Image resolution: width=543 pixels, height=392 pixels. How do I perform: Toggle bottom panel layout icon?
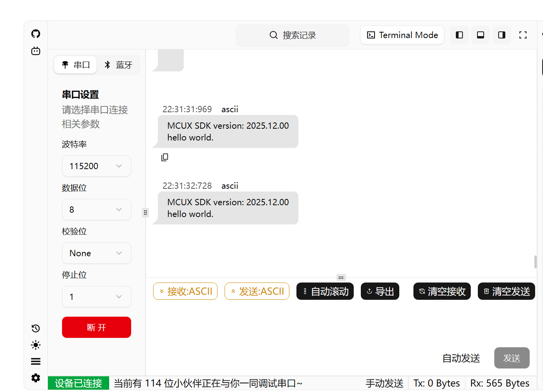481,35
